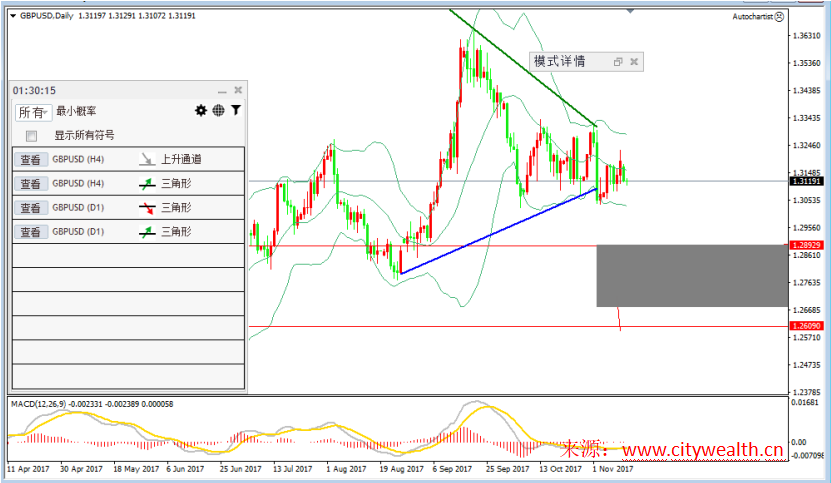Close the 模式详情 pattern details box

[x=634, y=62]
